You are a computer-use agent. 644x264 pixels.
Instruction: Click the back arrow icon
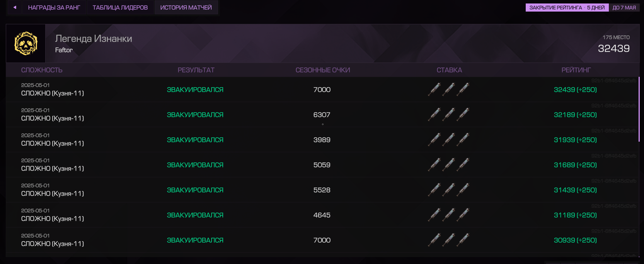pos(15,7)
